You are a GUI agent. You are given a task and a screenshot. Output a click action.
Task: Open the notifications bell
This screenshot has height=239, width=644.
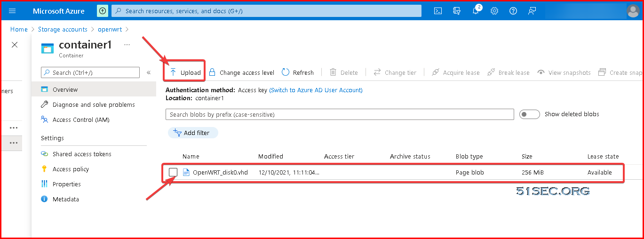476,11
